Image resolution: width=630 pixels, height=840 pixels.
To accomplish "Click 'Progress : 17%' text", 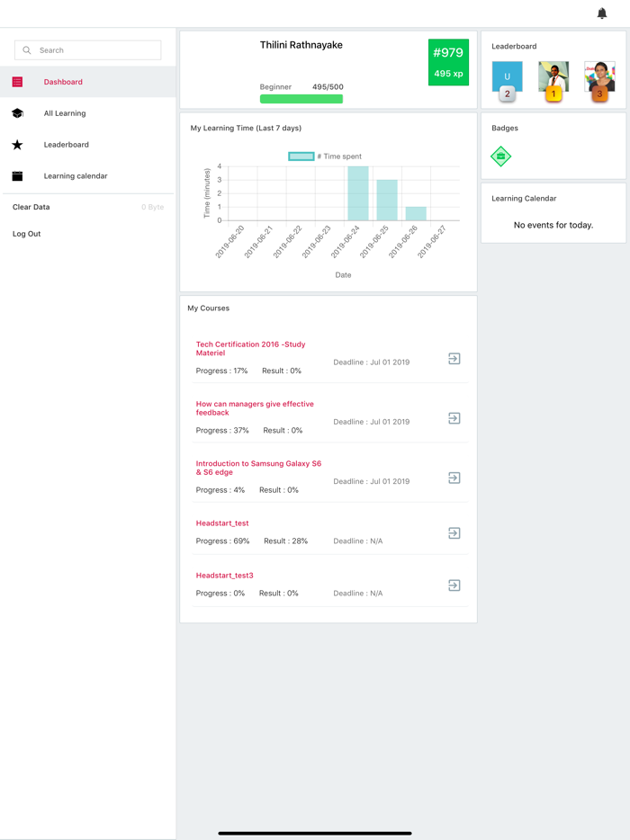I will pos(221,371).
